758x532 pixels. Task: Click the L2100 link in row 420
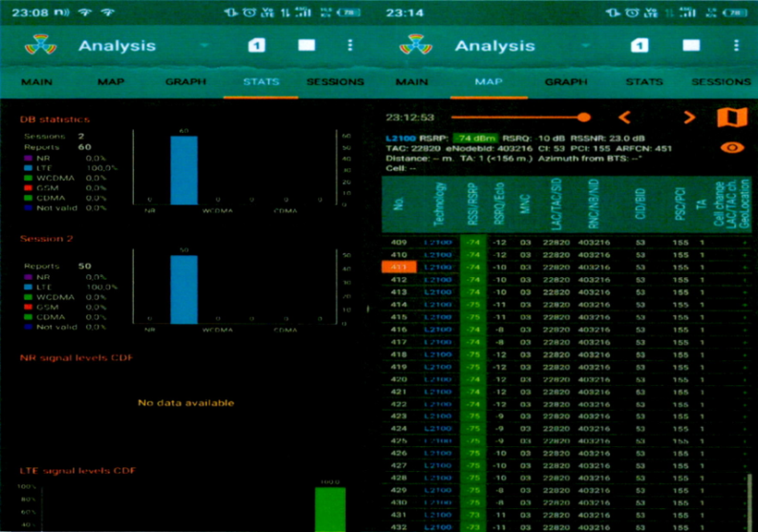click(437, 380)
